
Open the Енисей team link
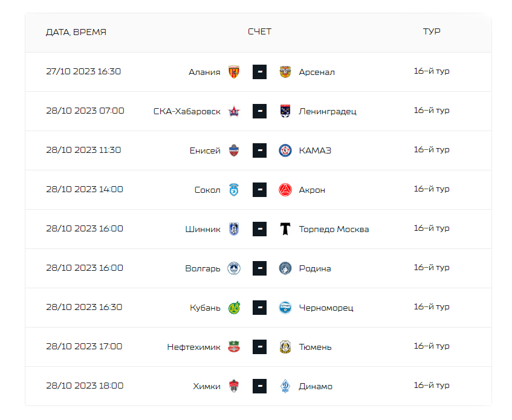click(205, 150)
